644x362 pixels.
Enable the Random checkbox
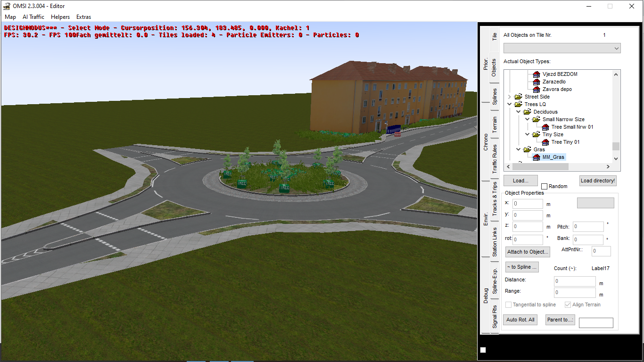(x=545, y=187)
